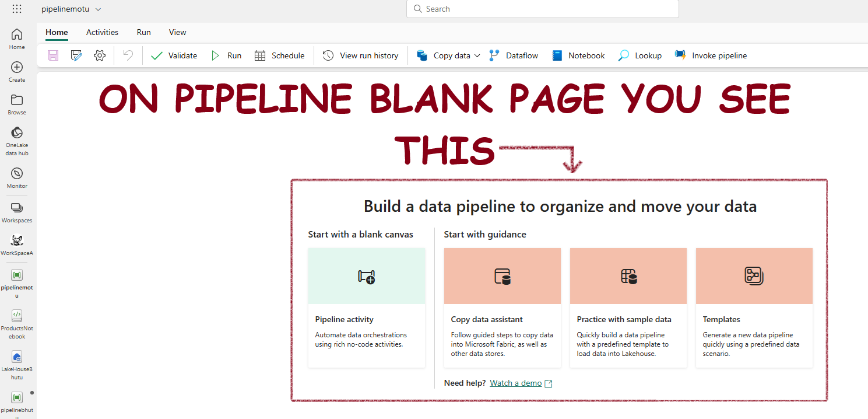The image size is (868, 419).
Task: Open the Browse folder icon
Action: tap(17, 104)
